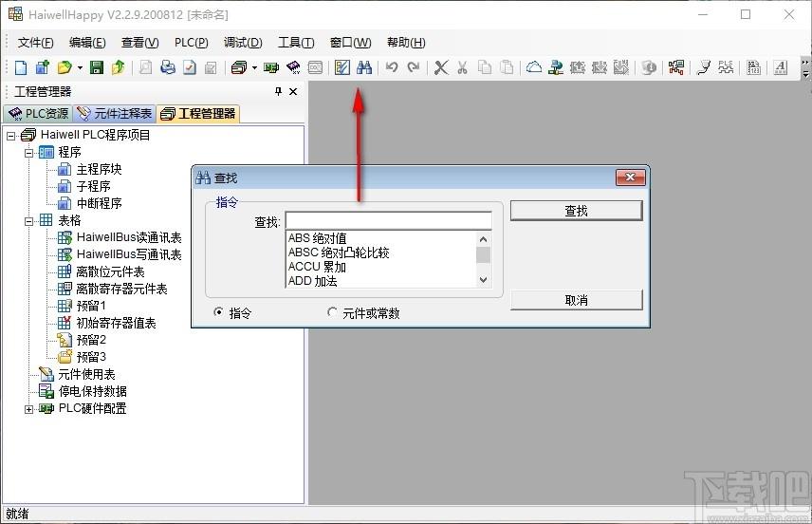Select 初始寄存器值表 tree item
Screen dimensions: 812x524
pyautogui.click(x=116, y=324)
